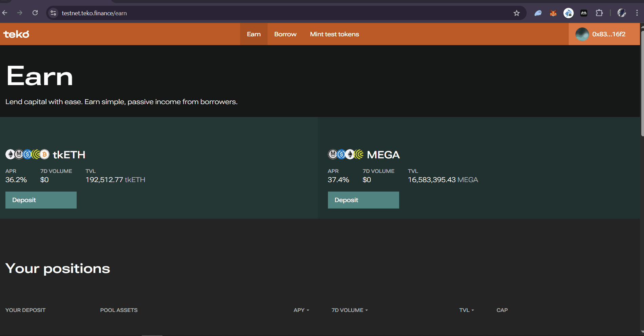Switch to the Earn tab

coord(254,34)
